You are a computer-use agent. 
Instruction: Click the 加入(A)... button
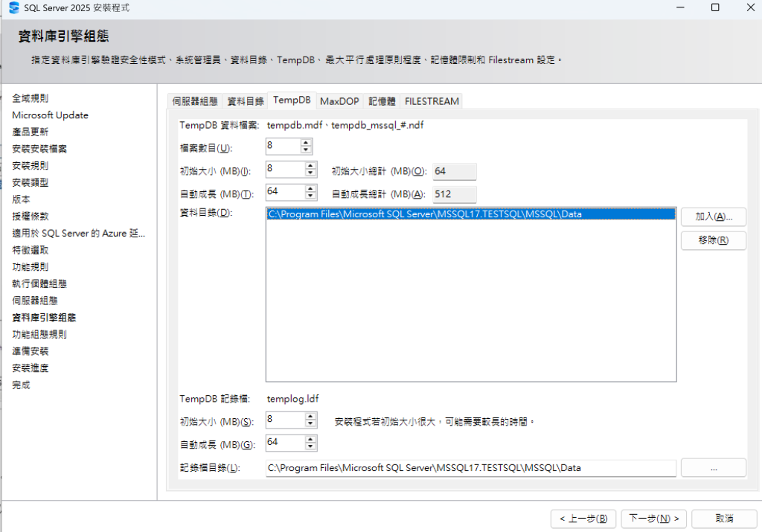point(714,217)
